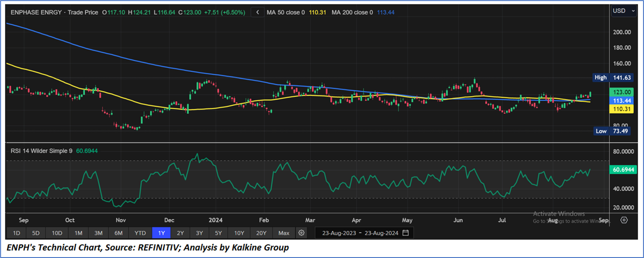Viewport: 644px width, 258px height.
Task: Switch to the 5D range
Action: pyautogui.click(x=36, y=233)
